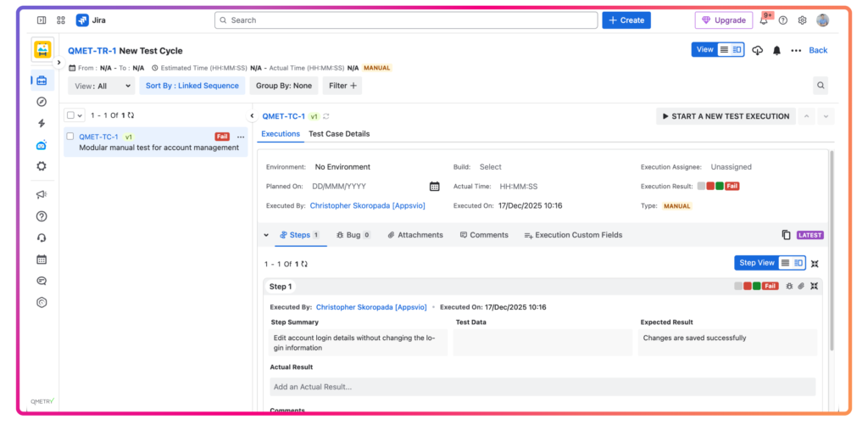Set Execution Result using the green status swatch

click(x=720, y=186)
